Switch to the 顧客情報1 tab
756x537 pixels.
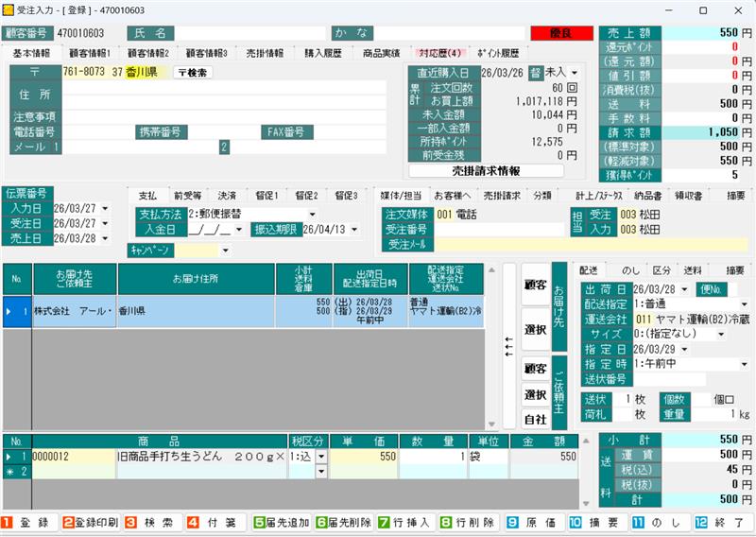click(x=90, y=53)
